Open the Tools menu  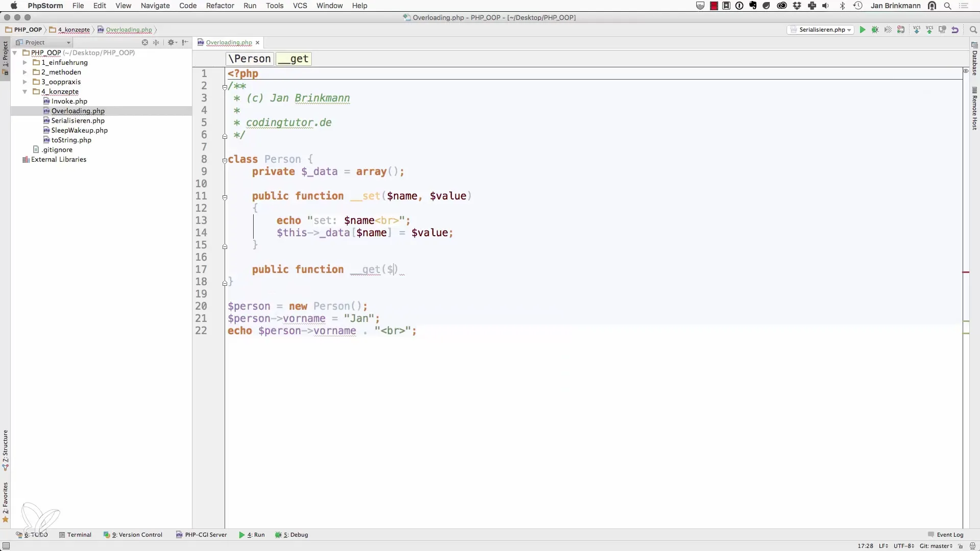coord(275,6)
